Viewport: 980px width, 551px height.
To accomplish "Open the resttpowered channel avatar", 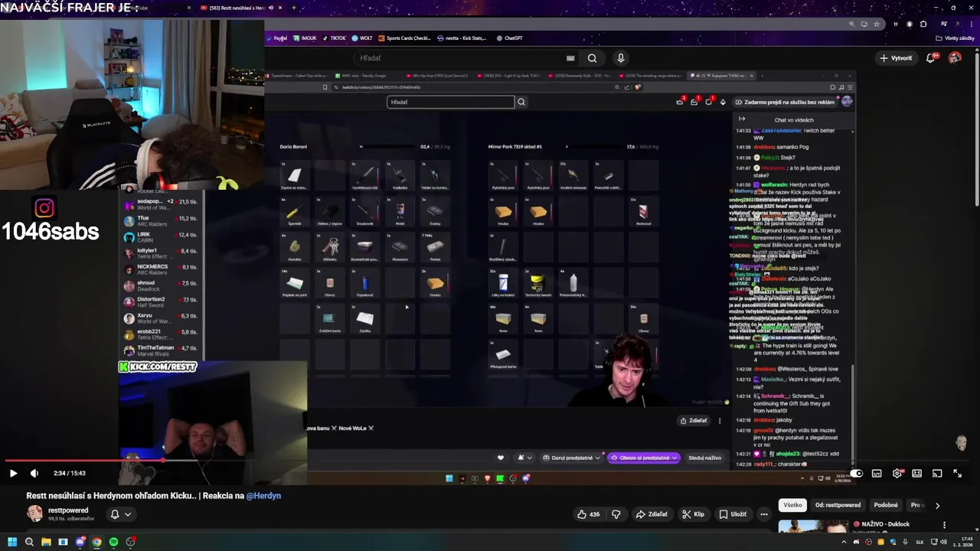I will point(35,514).
